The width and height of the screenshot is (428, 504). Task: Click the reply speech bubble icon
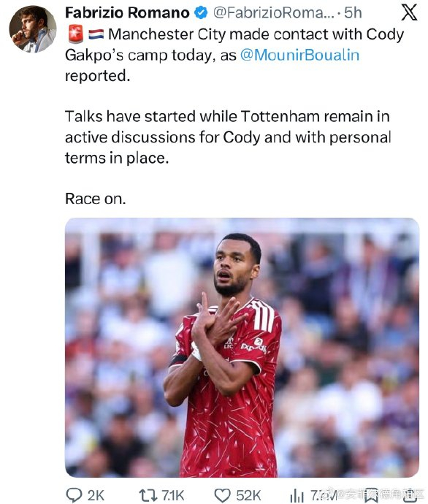point(74,495)
